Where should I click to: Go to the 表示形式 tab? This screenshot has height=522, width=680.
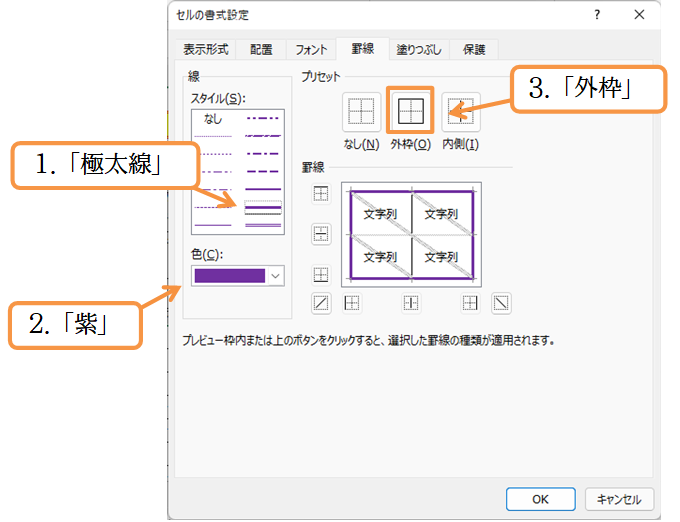(205, 49)
